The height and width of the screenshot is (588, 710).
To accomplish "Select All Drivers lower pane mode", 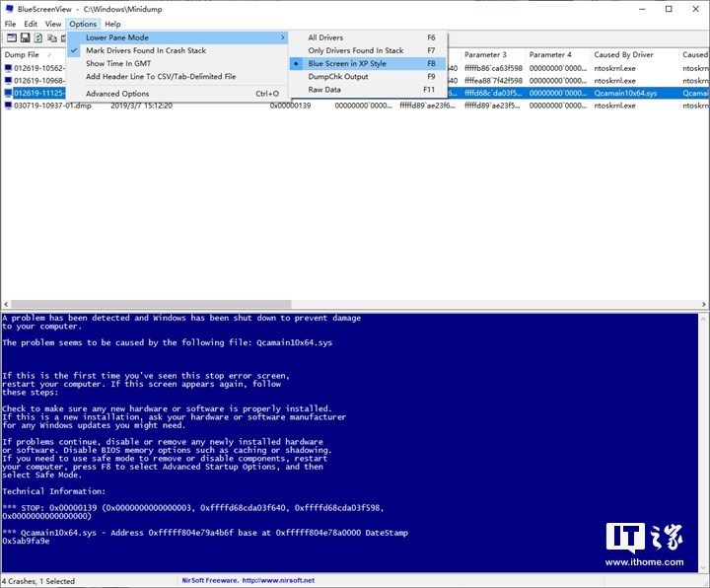I will pos(325,37).
